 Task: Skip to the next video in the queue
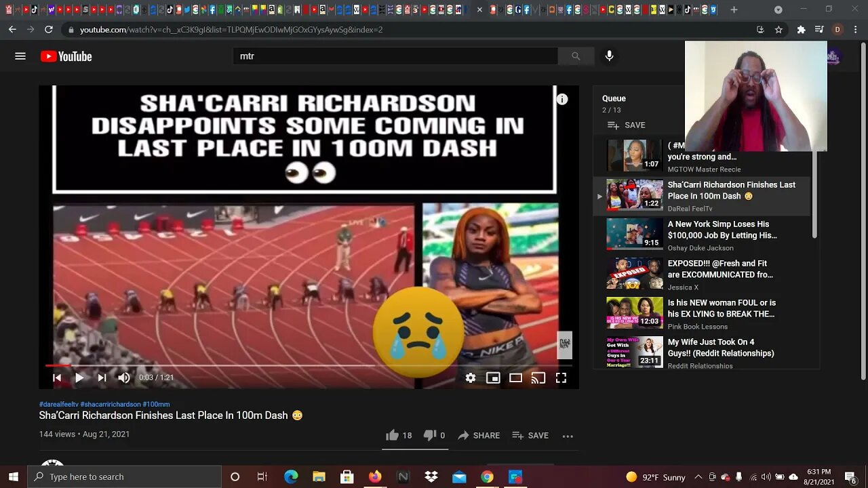click(x=102, y=378)
